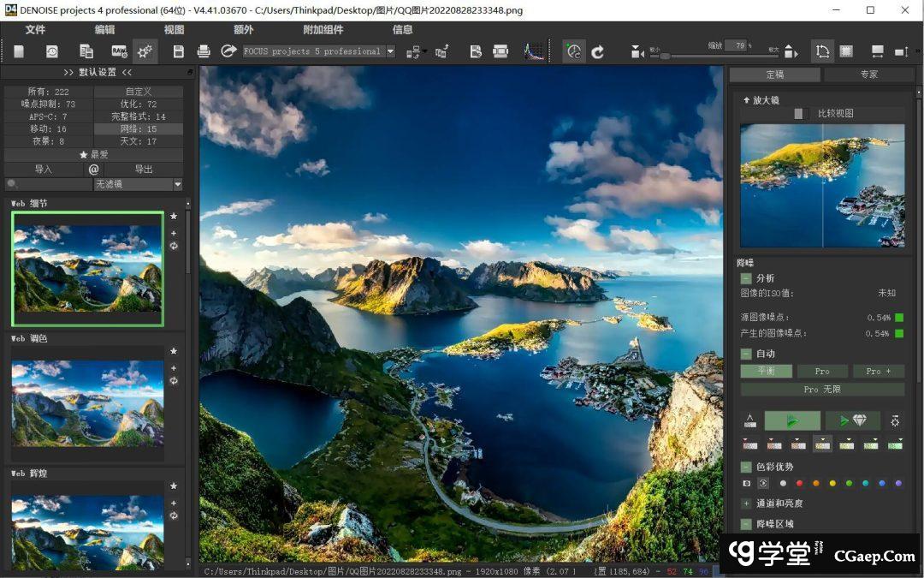The width and height of the screenshot is (924, 578).
Task: Click the RAW module toolbar icon
Action: tap(119, 51)
